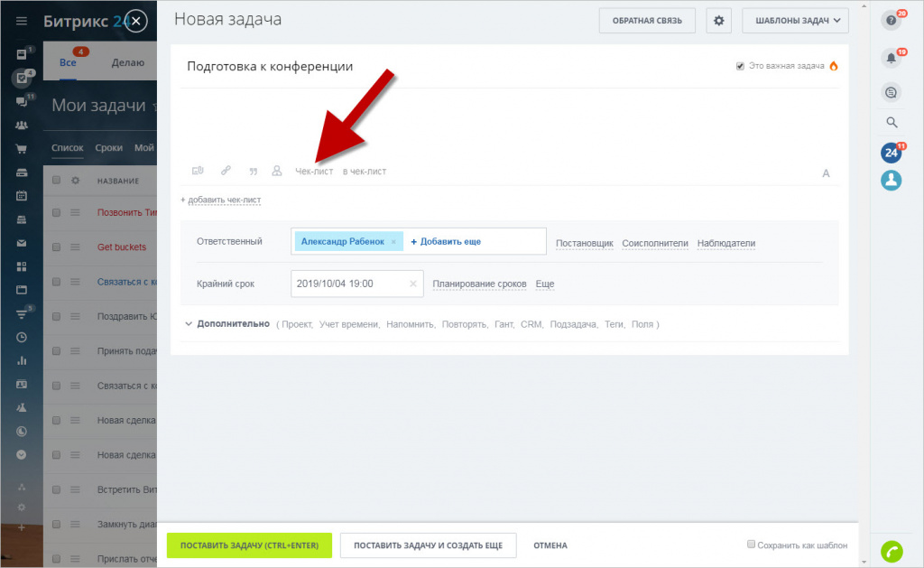Open text formatting with the A icon
The height and width of the screenshot is (568, 924).
click(826, 173)
